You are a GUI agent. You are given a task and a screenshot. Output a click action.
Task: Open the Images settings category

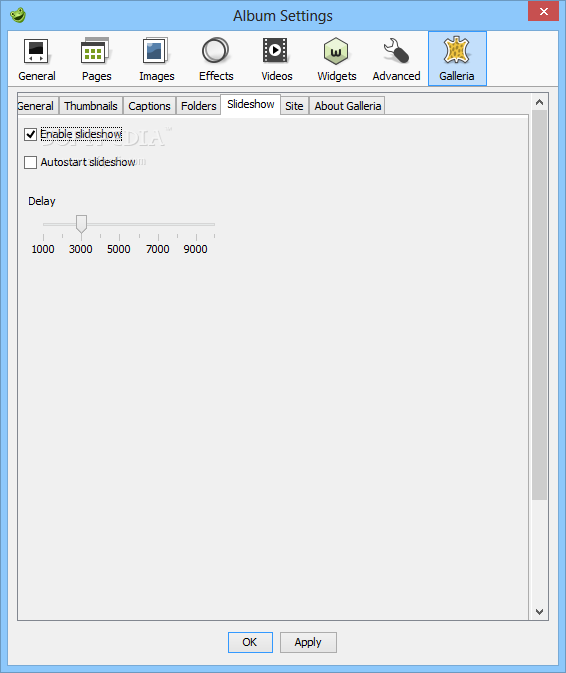[x=156, y=59]
